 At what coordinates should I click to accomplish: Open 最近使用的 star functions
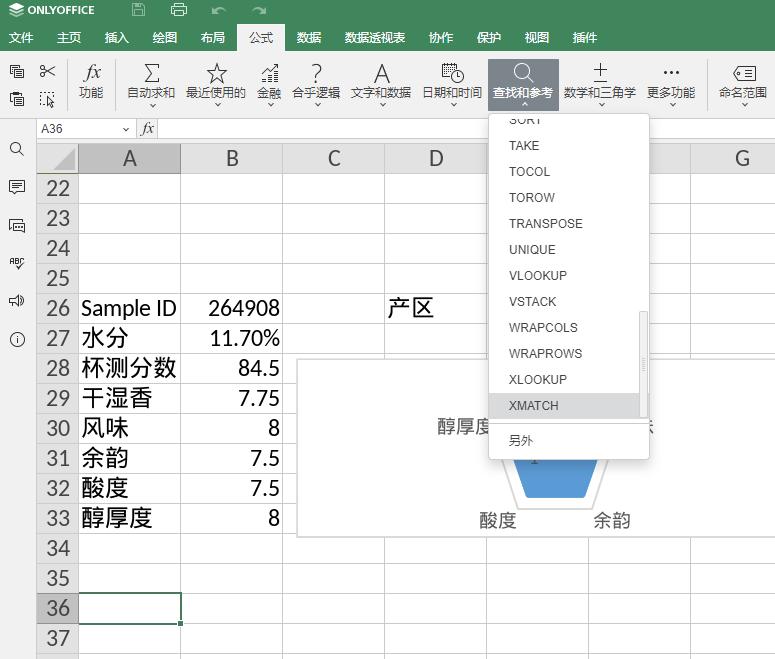click(216, 84)
